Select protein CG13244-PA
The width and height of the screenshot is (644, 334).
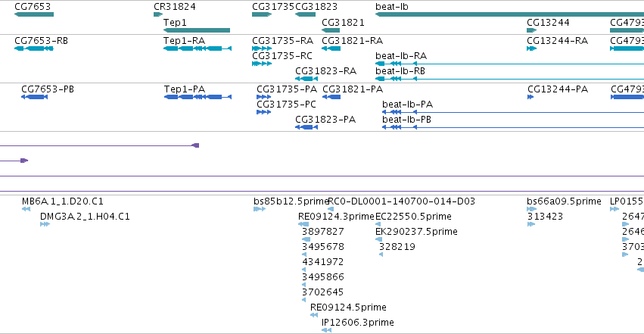point(530,97)
